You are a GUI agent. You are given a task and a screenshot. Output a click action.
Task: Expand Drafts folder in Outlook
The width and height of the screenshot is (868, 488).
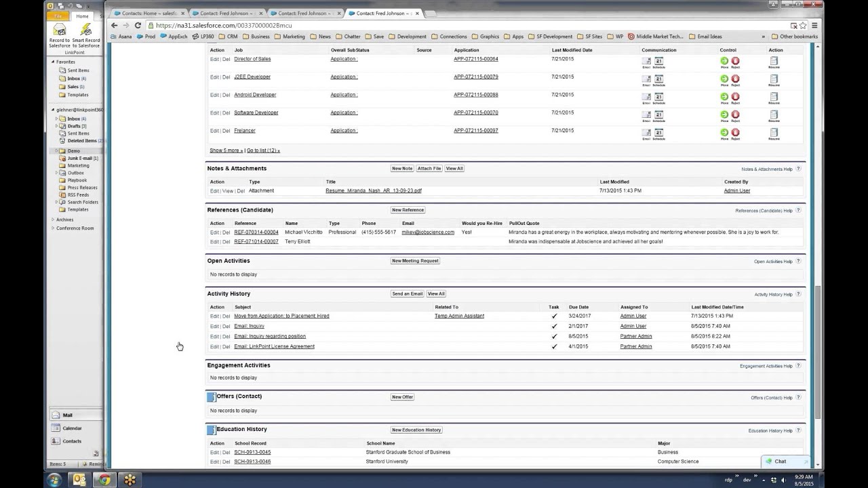pyautogui.click(x=58, y=126)
